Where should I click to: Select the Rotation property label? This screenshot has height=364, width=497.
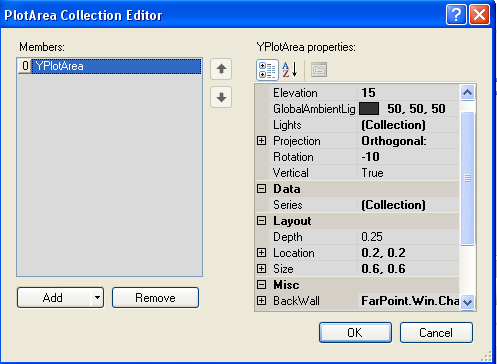point(293,157)
